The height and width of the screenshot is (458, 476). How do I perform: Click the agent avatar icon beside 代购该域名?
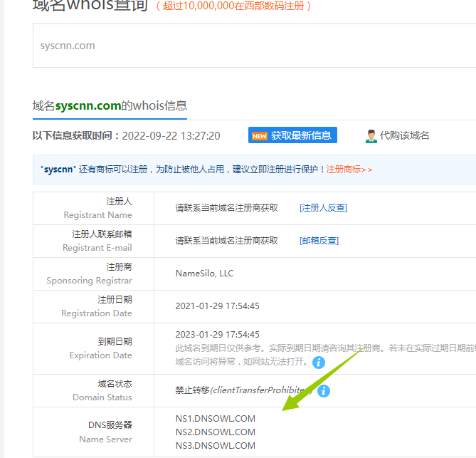pos(371,136)
